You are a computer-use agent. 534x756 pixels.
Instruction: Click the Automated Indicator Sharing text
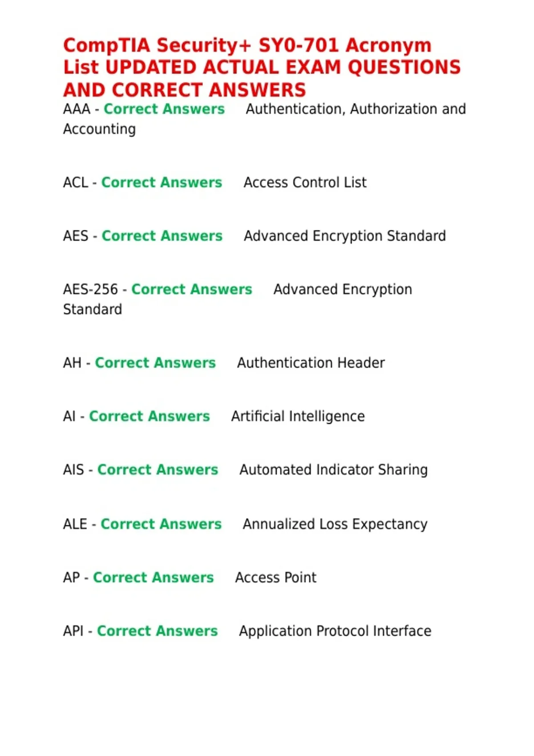click(x=333, y=470)
